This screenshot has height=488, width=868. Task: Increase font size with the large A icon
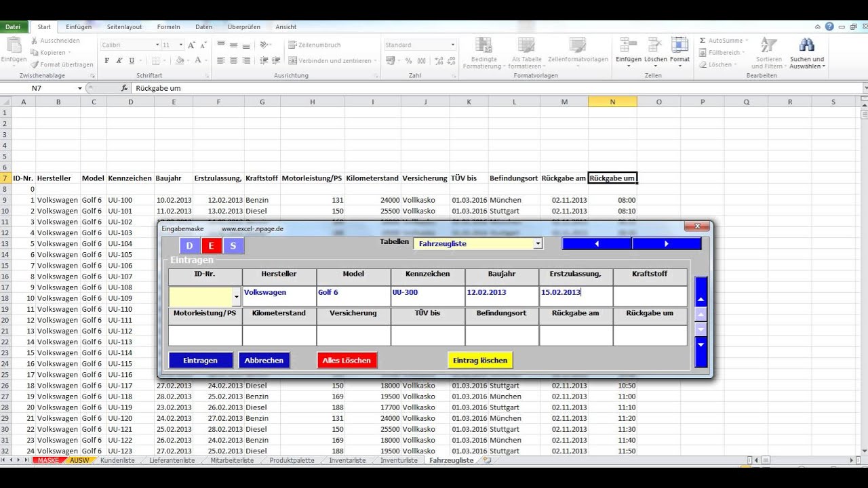tap(191, 45)
